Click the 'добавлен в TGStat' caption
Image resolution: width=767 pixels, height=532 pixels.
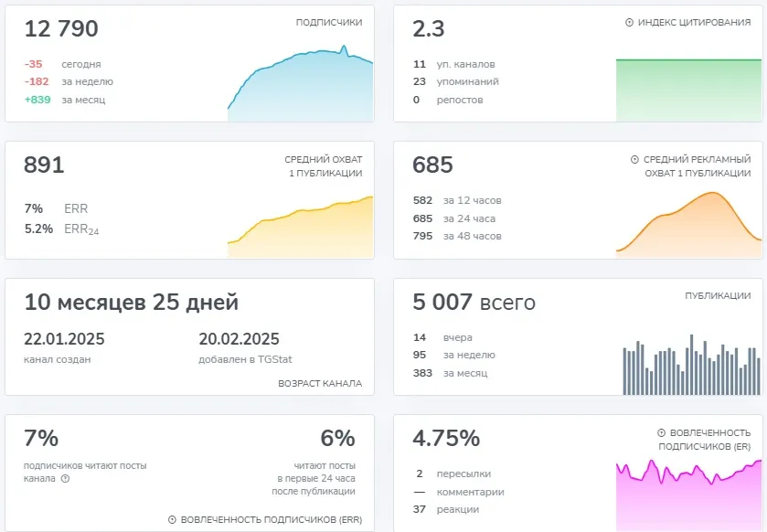(245, 359)
